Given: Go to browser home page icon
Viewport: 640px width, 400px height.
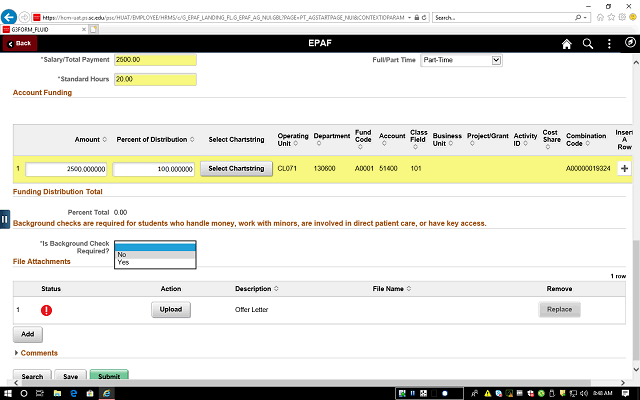Looking at the screenshot, I should pyautogui.click(x=600, y=17).
